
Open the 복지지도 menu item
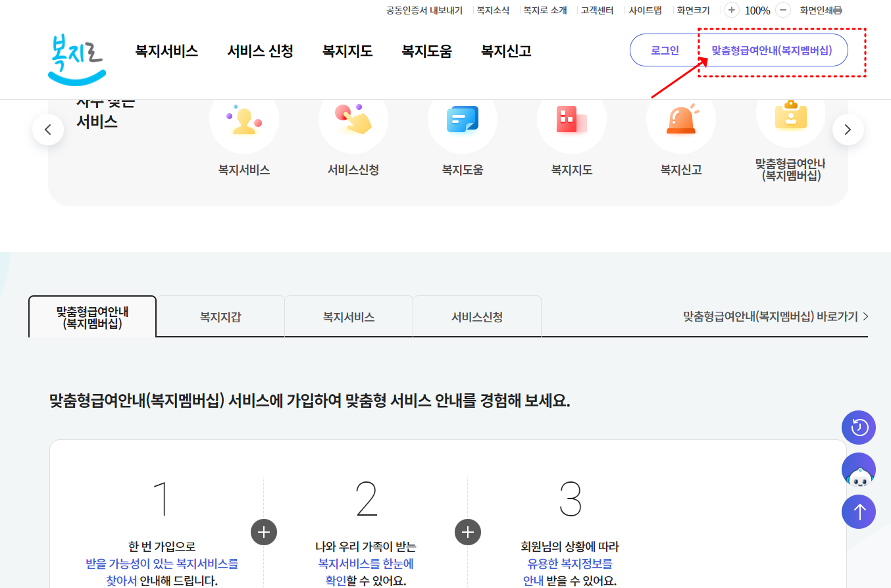pyautogui.click(x=347, y=51)
